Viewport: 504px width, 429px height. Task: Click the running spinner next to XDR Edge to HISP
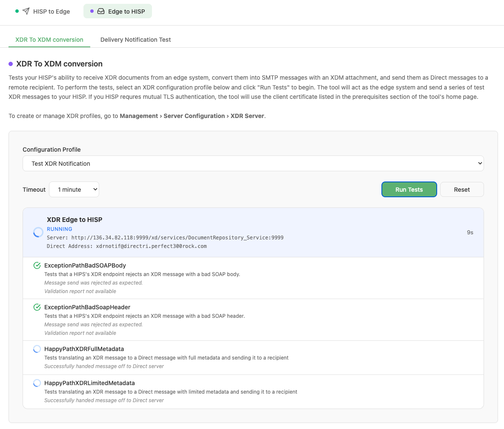click(x=38, y=232)
